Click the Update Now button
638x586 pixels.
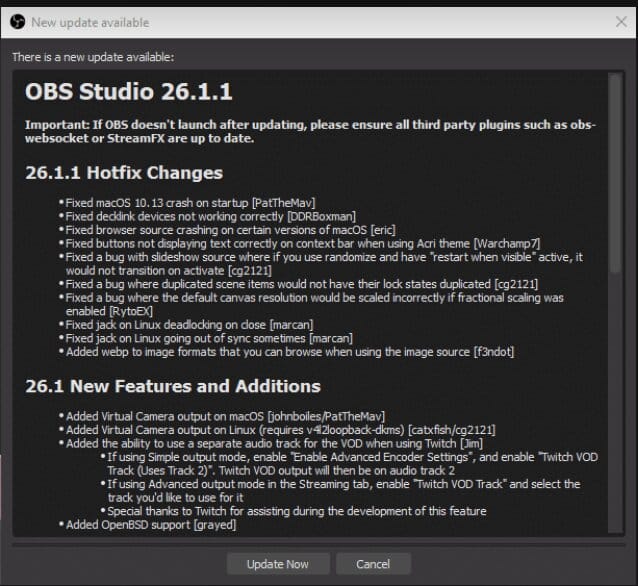coord(278,564)
